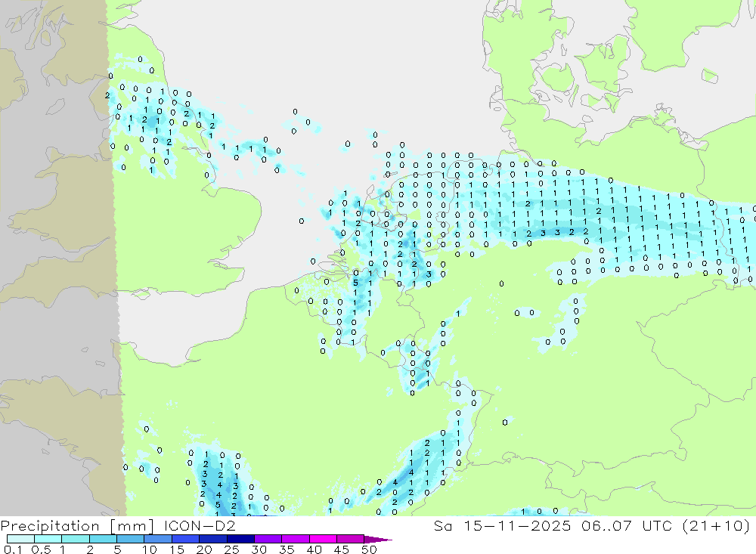Click the '25' legend scale label

231,549
